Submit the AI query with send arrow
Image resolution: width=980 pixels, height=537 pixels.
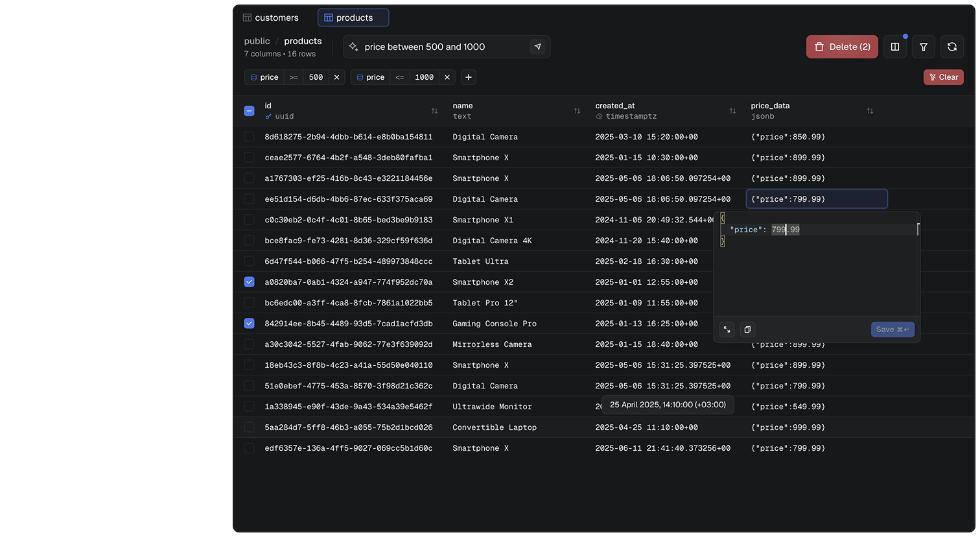point(537,47)
